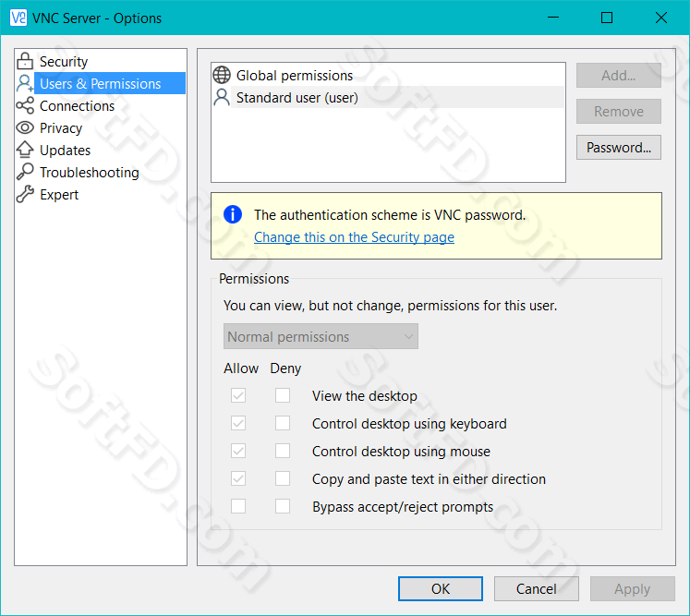
Task: Minimize the VNC Server Options window
Action: [x=553, y=18]
